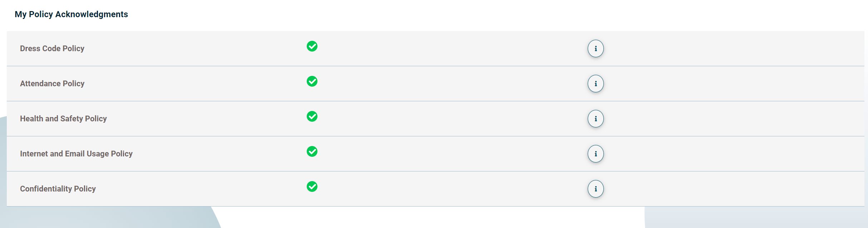Image resolution: width=868 pixels, height=228 pixels.
Task: Open Health and Safety Policy text
Action: 63,119
